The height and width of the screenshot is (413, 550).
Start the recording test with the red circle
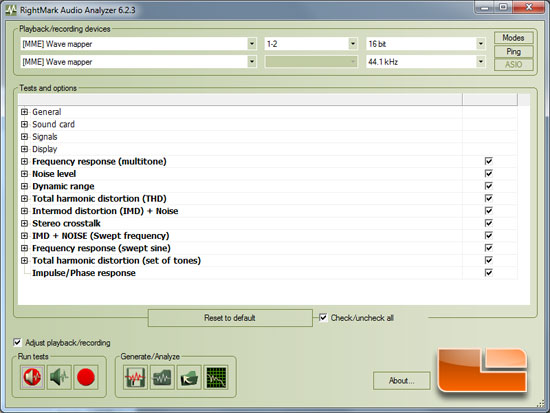click(86, 377)
